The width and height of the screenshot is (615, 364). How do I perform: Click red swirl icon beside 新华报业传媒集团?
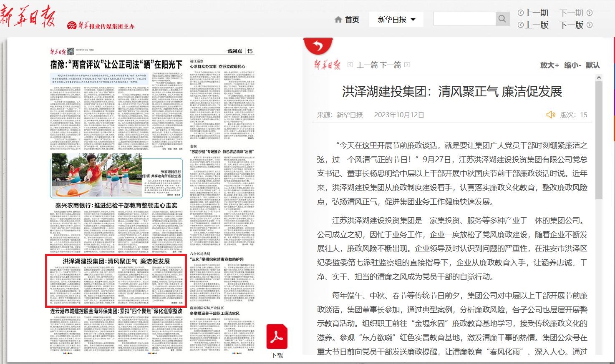[x=72, y=25]
